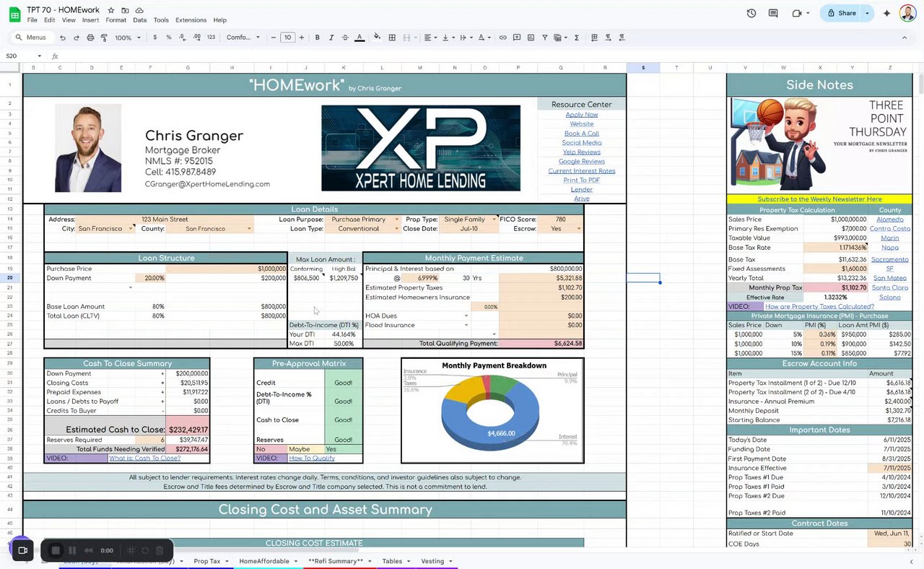This screenshot has height=569, width=924.
Task: Click the Share button
Action: [842, 13]
